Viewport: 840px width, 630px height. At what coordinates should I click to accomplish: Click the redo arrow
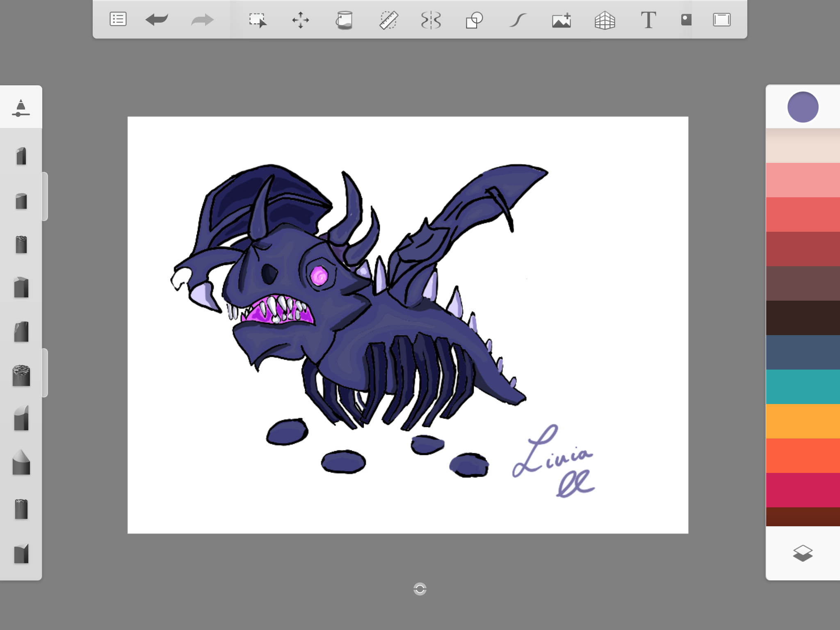point(203,19)
